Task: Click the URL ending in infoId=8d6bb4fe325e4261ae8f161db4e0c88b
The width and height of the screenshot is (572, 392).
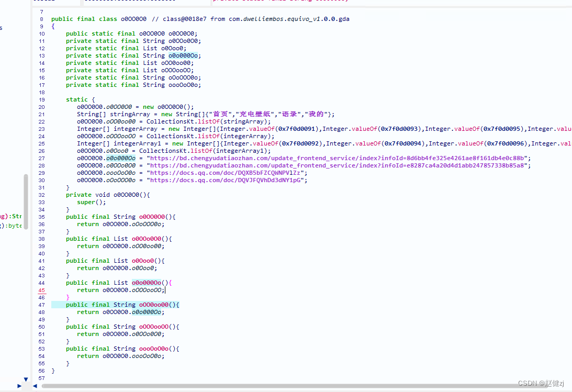Action: (337, 158)
